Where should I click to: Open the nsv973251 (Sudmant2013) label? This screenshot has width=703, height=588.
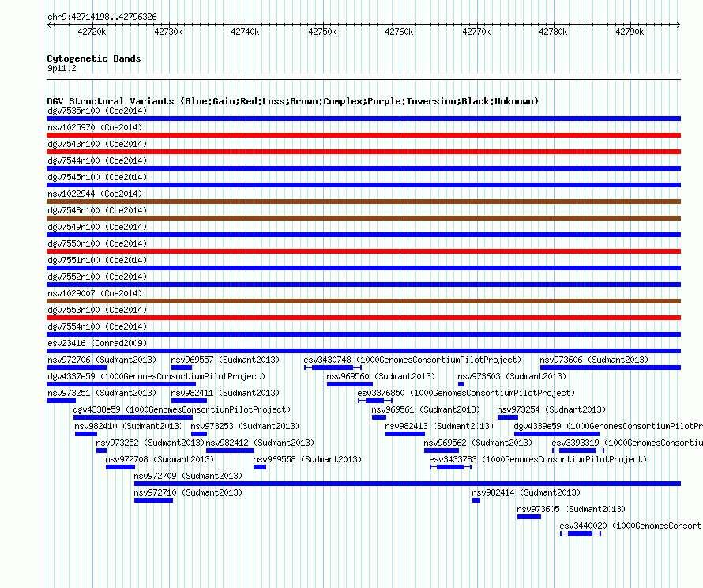tap(102, 393)
